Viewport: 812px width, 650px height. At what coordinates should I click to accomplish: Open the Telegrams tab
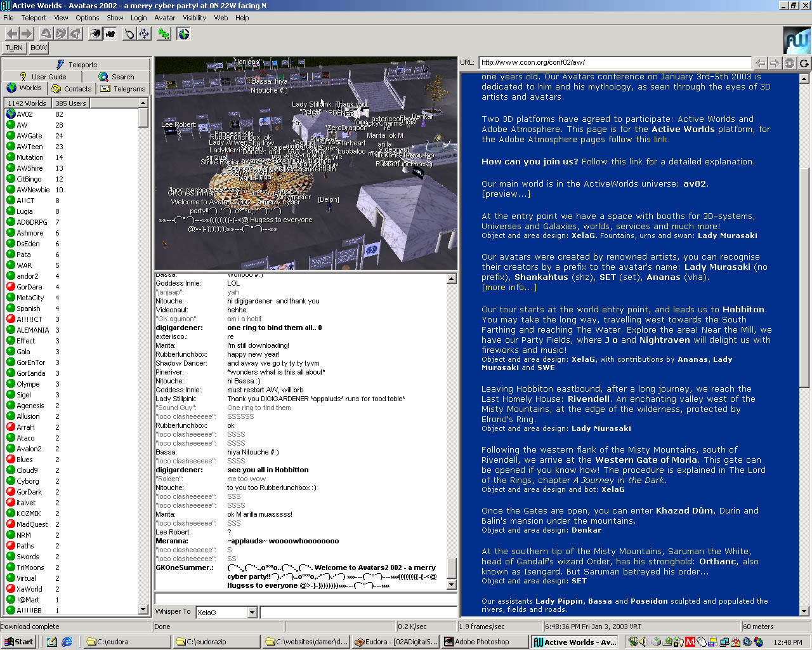point(124,89)
